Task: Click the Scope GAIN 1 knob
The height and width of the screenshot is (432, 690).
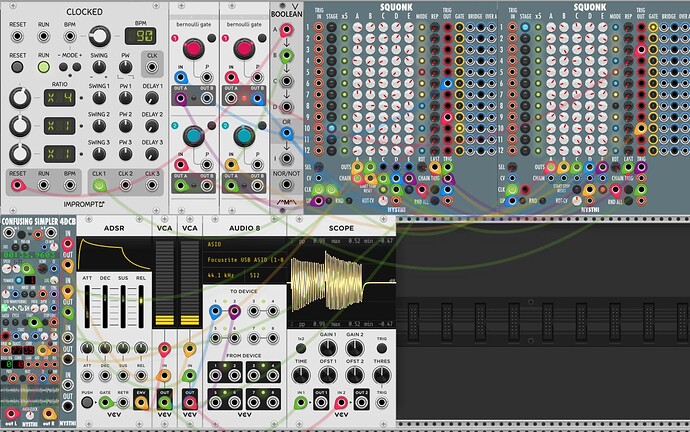Action: (328, 348)
